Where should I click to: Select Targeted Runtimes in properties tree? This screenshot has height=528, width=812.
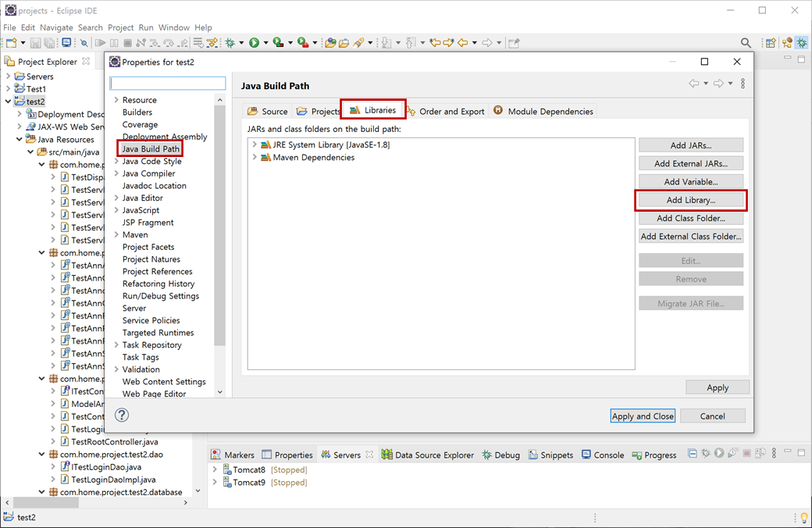[x=158, y=333]
